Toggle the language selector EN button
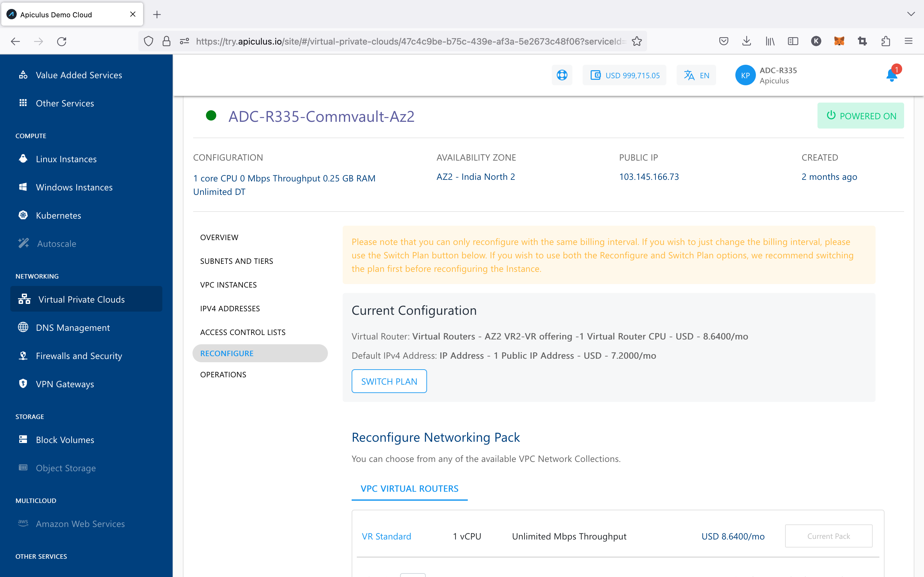924x577 pixels. [x=697, y=74]
